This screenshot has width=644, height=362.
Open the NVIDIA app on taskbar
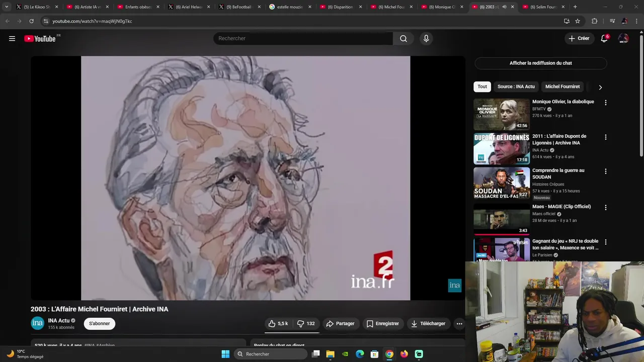pos(345,354)
